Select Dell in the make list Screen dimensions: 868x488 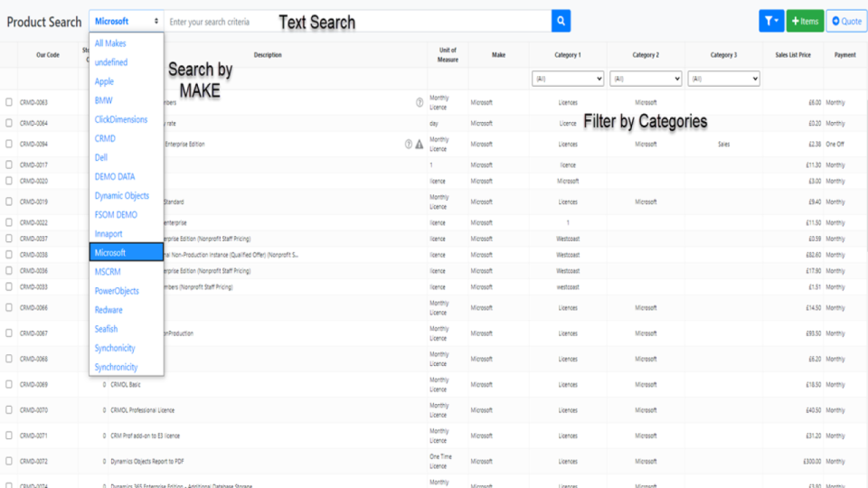(x=100, y=157)
